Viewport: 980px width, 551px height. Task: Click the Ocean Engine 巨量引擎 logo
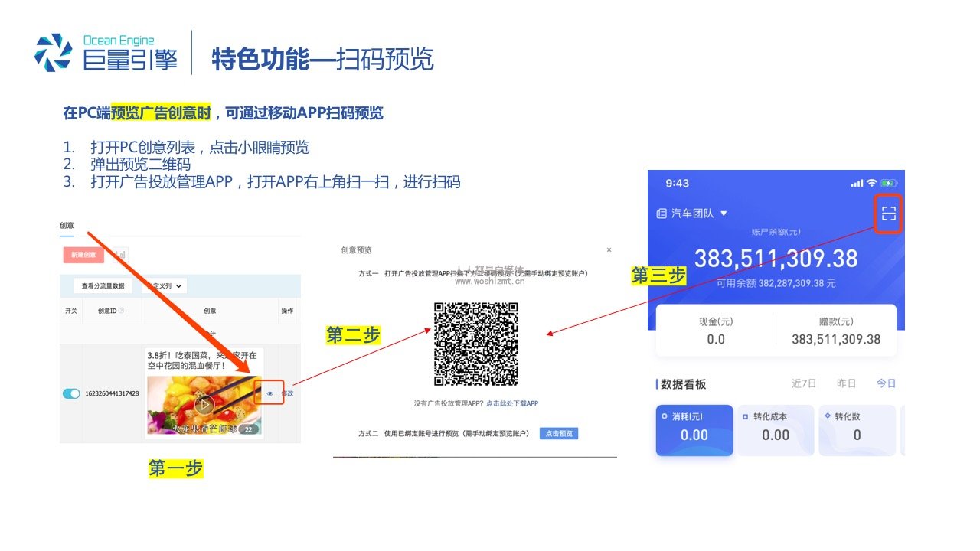click(106, 52)
